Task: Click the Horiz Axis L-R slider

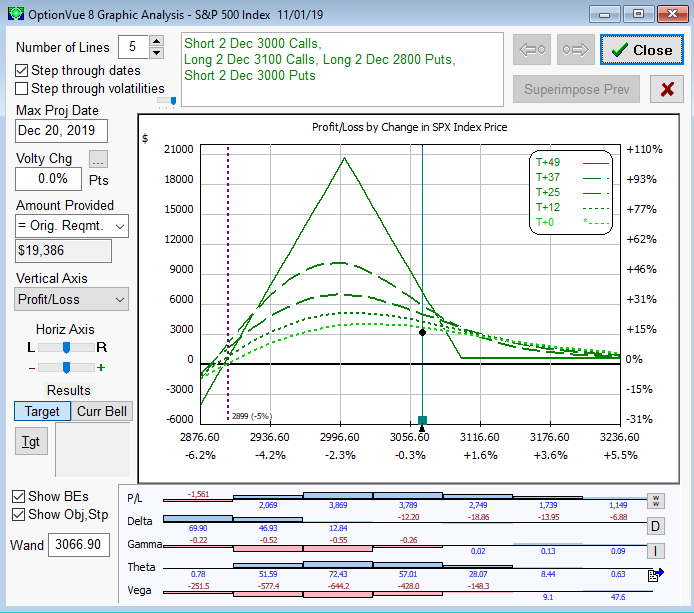Action: [x=66, y=347]
